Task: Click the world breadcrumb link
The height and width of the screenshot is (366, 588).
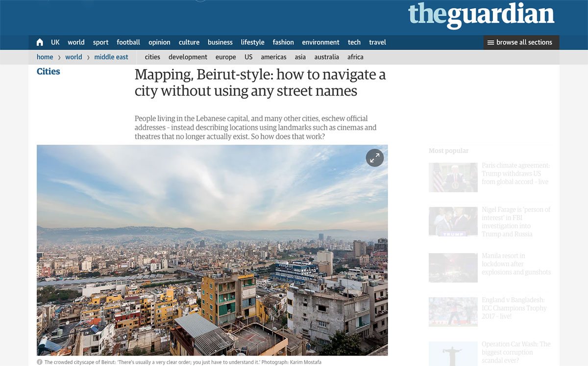Action: point(73,57)
